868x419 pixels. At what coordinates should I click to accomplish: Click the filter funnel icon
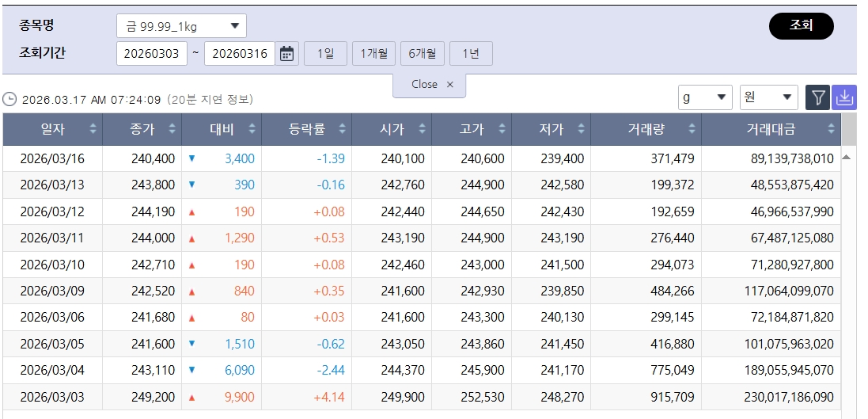tap(817, 97)
